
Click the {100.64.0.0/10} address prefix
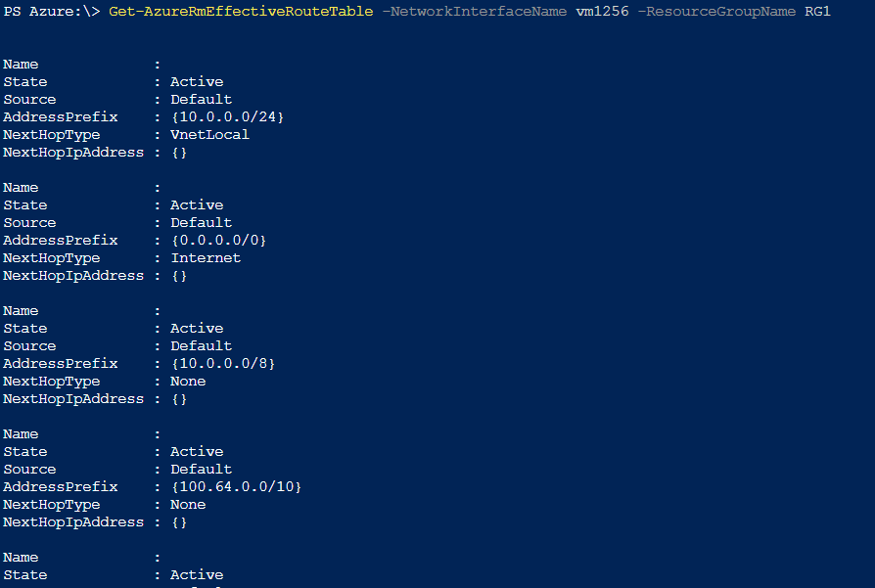pos(236,487)
